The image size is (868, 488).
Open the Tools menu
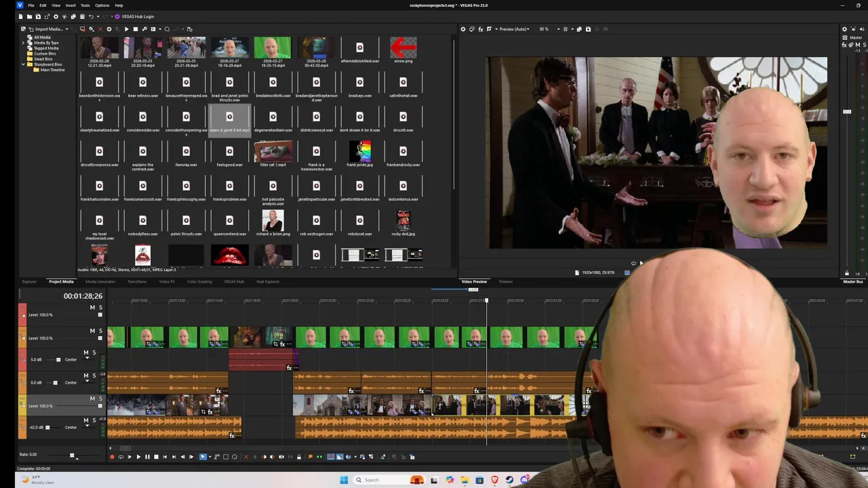(x=85, y=5)
